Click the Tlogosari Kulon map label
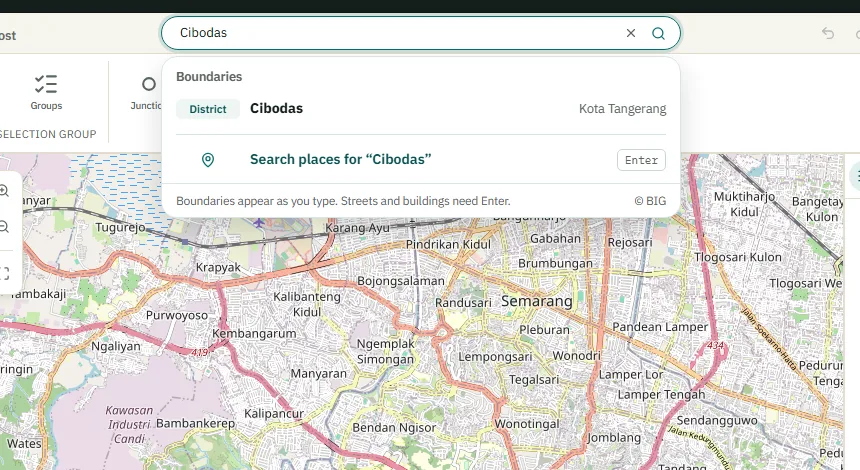 coord(738,257)
